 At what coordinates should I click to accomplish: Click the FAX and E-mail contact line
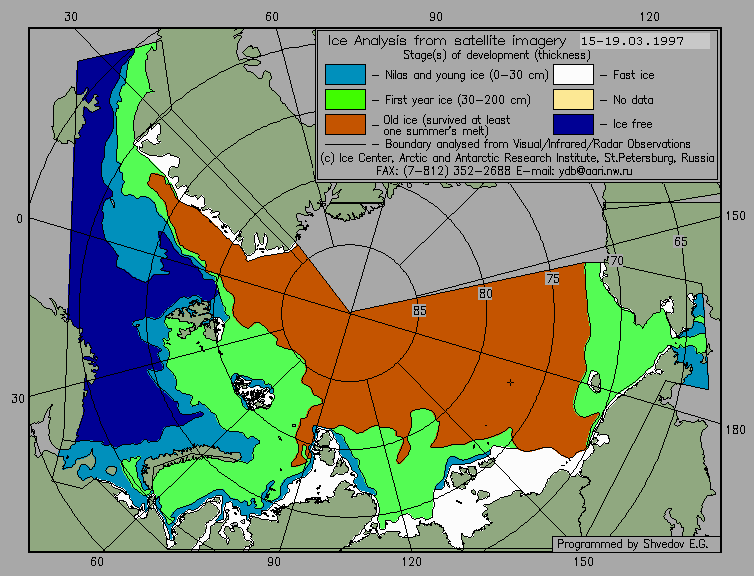point(504,171)
